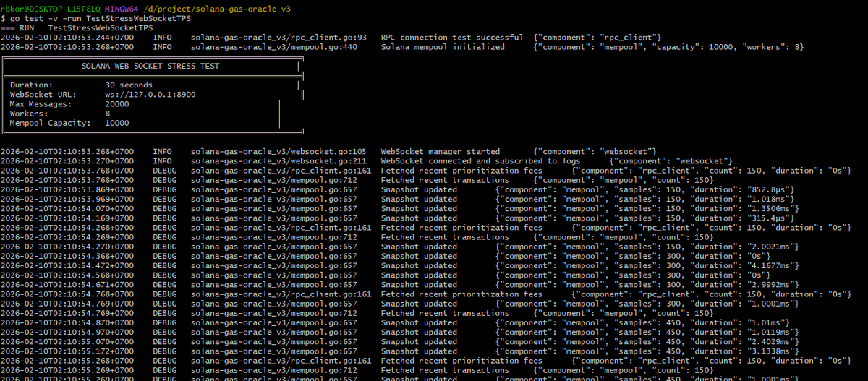Viewport: 868px width, 381px height.
Task: Click timestamp 2026-02-10T02:10:54.970+0700
Action: coord(67,332)
